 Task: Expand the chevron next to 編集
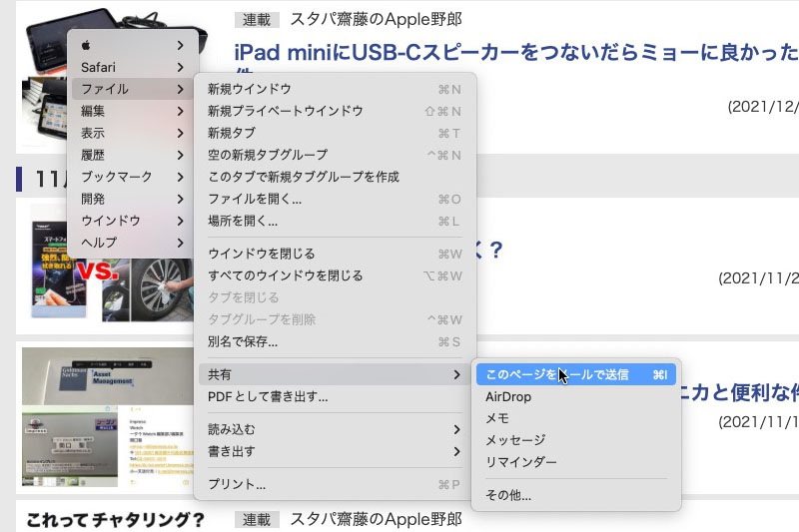181,111
